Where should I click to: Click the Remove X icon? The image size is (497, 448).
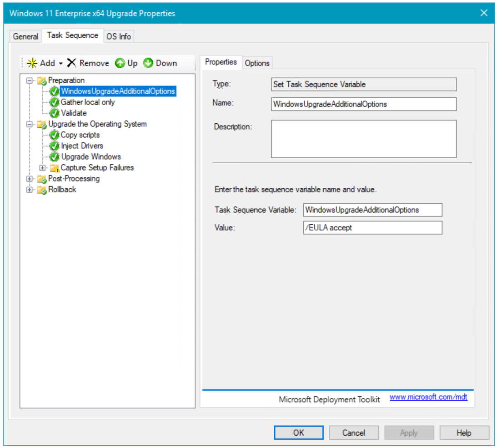72,63
